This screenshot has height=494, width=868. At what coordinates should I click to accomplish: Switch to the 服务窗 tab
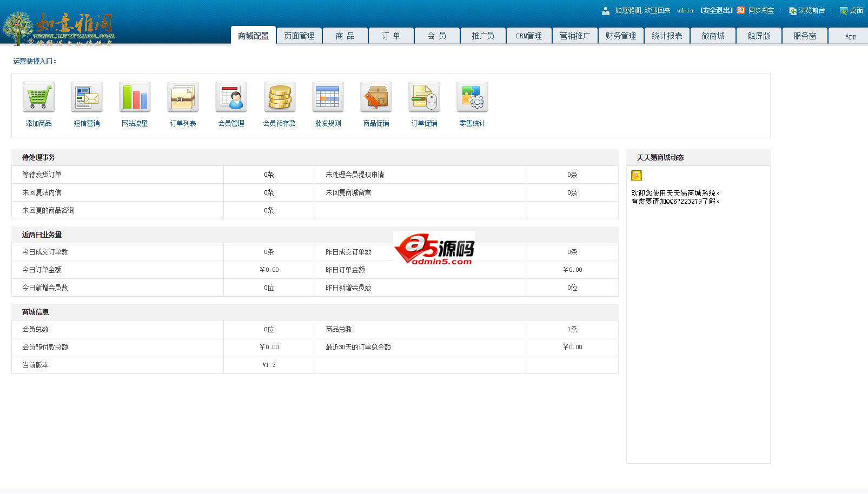click(x=805, y=36)
